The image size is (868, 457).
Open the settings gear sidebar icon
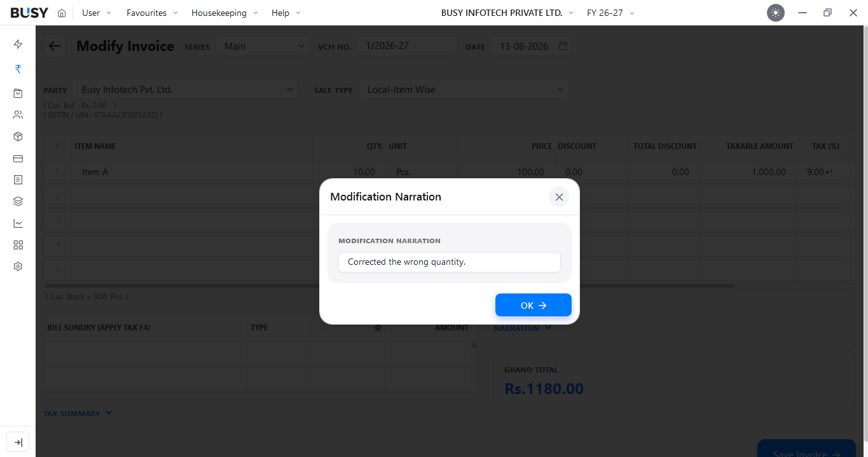[x=18, y=267]
